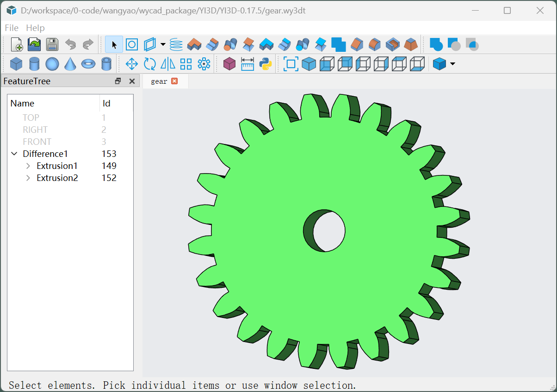Insert a sphere primitive

tap(52, 64)
